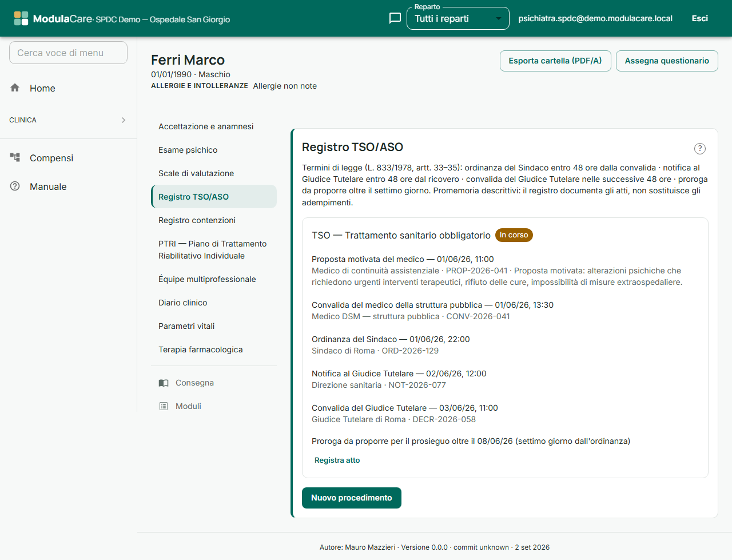Click the Home house icon
This screenshot has height=560, width=732.
[x=15, y=88]
